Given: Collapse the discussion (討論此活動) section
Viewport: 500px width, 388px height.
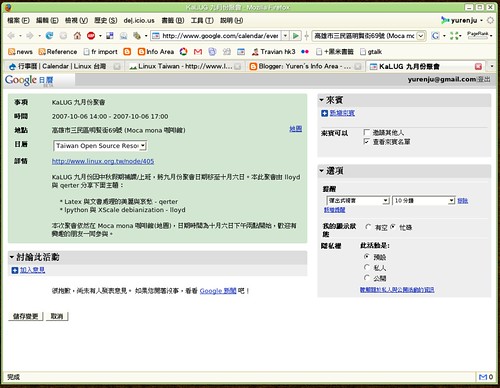Looking at the screenshot, I should tap(12, 257).
